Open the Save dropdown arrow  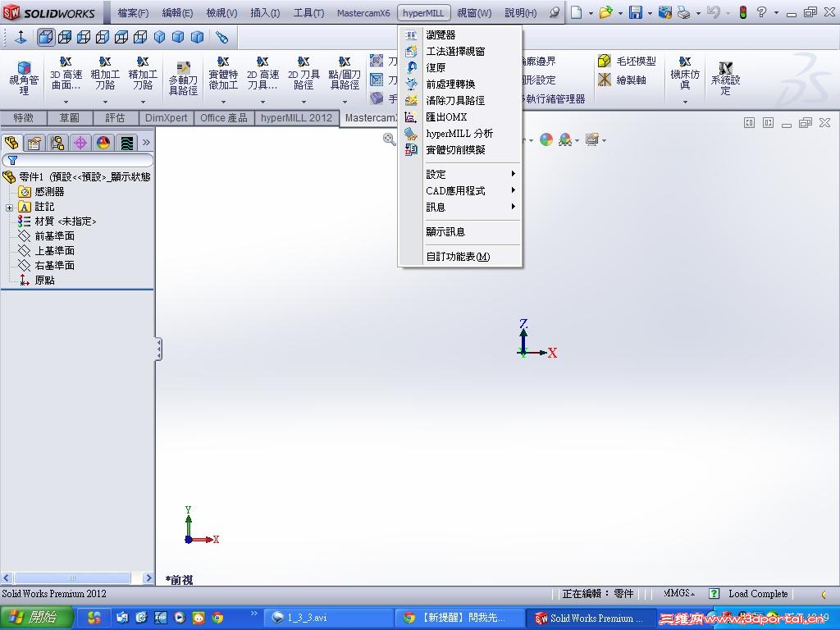coord(650,13)
